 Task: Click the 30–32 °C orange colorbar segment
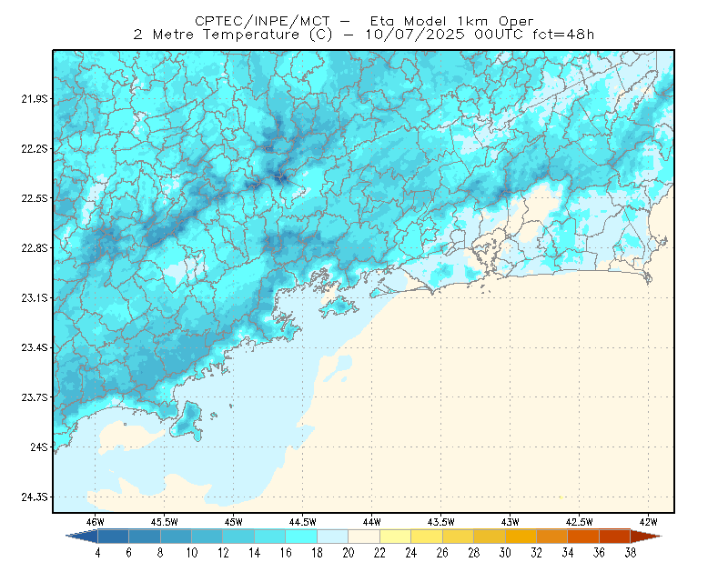[x=521, y=536]
